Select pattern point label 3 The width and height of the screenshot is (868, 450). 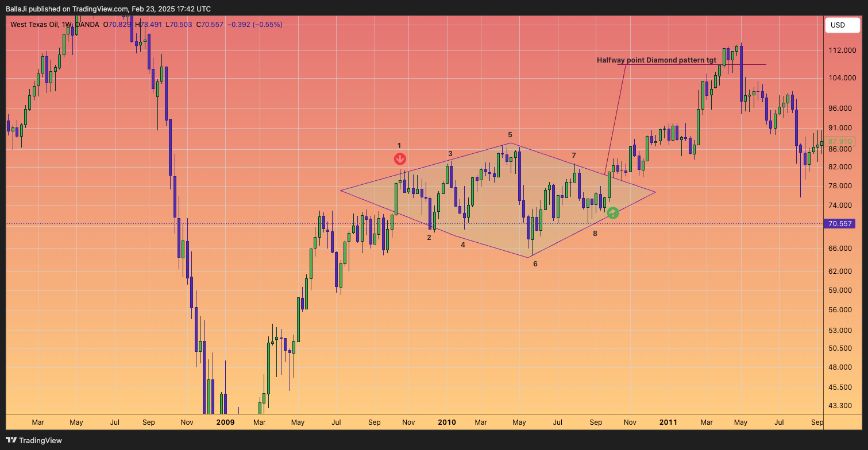pos(450,154)
